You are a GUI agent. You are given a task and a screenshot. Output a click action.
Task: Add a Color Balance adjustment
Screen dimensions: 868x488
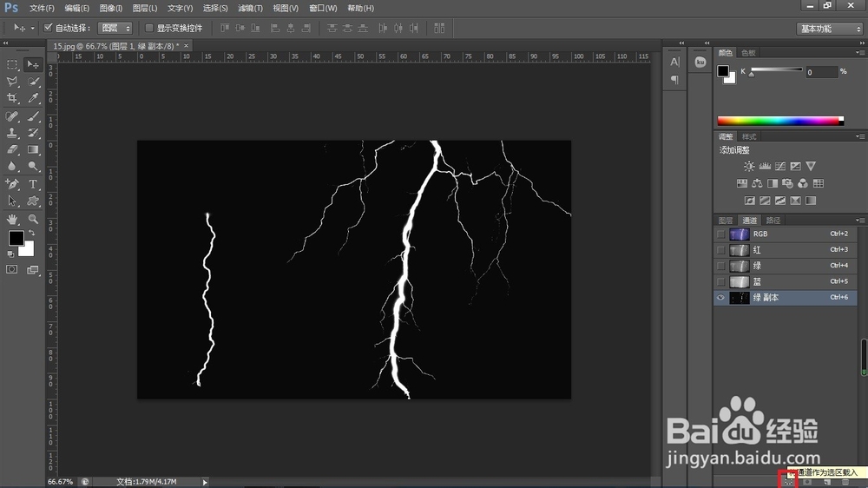[757, 183]
